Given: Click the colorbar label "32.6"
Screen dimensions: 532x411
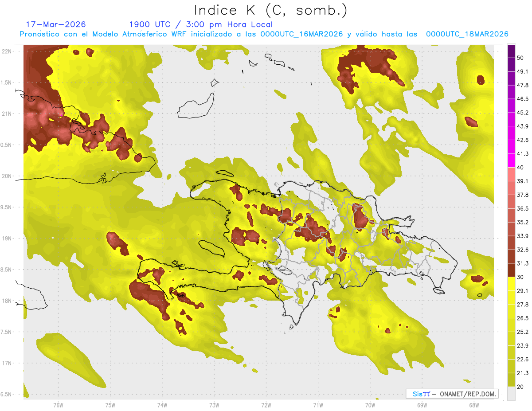Looking at the screenshot, I should [523, 250].
